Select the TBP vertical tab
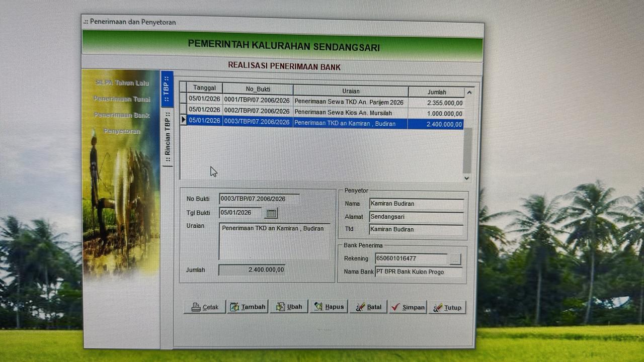644x362 pixels. point(167,88)
